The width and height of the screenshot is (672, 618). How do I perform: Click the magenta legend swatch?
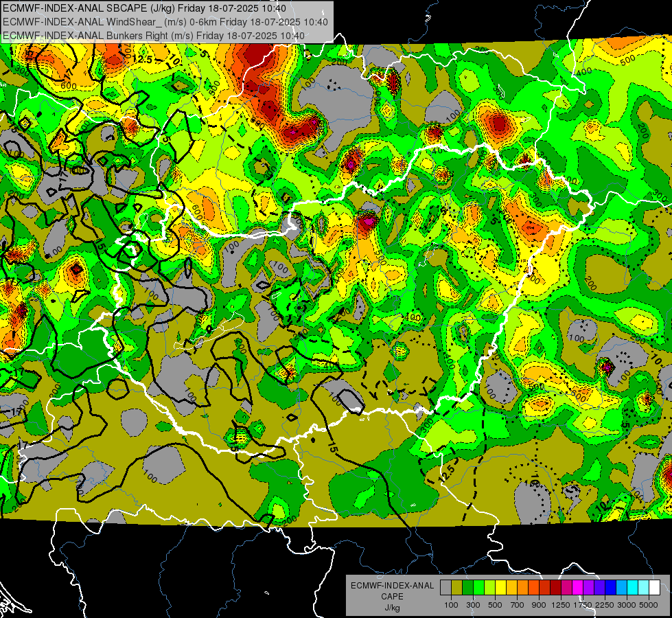click(578, 588)
